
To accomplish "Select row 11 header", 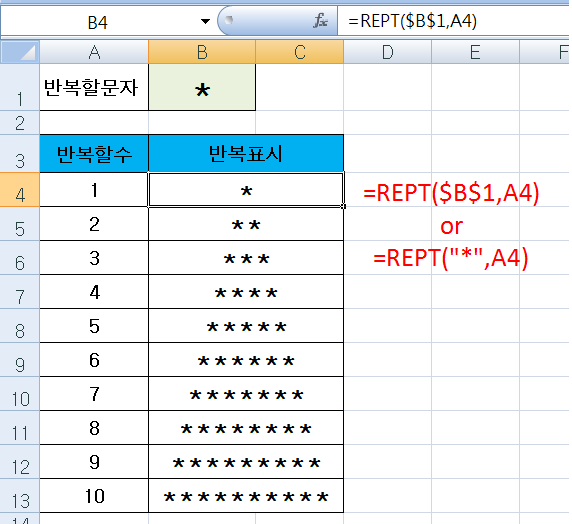I will pyautogui.click(x=20, y=427).
